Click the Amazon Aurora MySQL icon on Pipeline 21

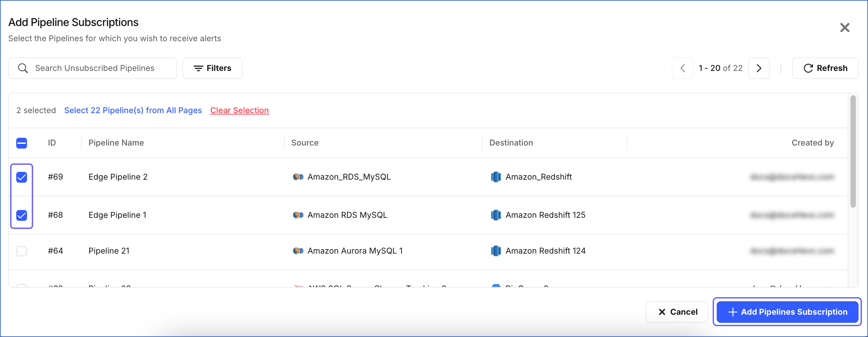(298, 251)
